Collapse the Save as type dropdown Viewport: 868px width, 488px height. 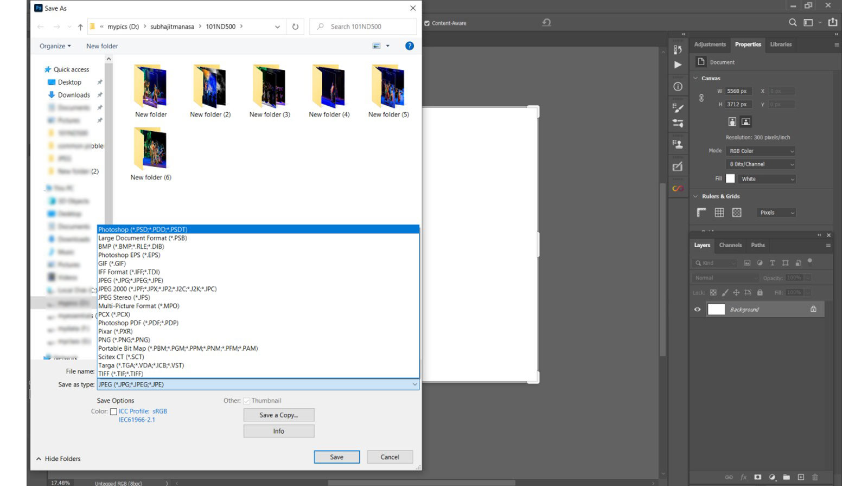(x=414, y=384)
